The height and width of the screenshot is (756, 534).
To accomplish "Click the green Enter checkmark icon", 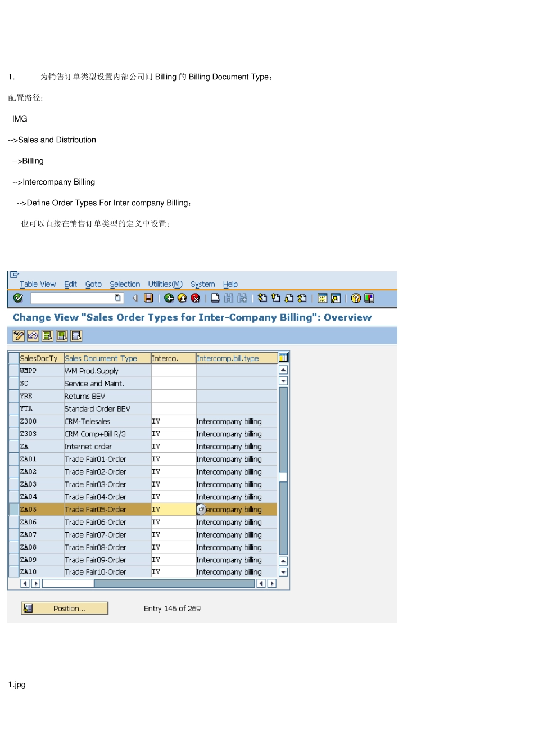I will [18, 298].
